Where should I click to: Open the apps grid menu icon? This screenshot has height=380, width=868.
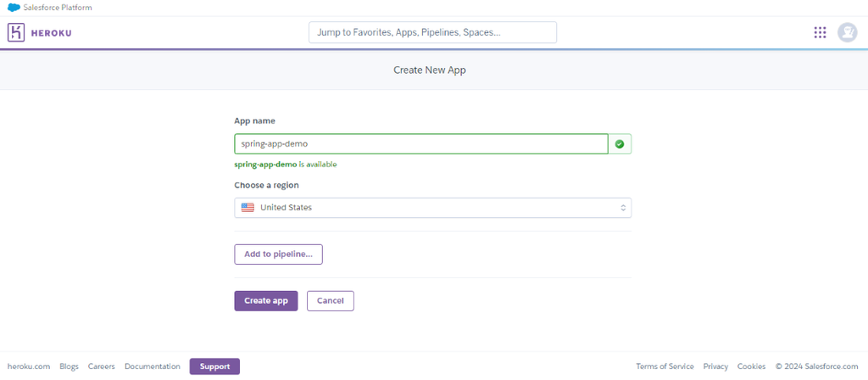pos(820,32)
